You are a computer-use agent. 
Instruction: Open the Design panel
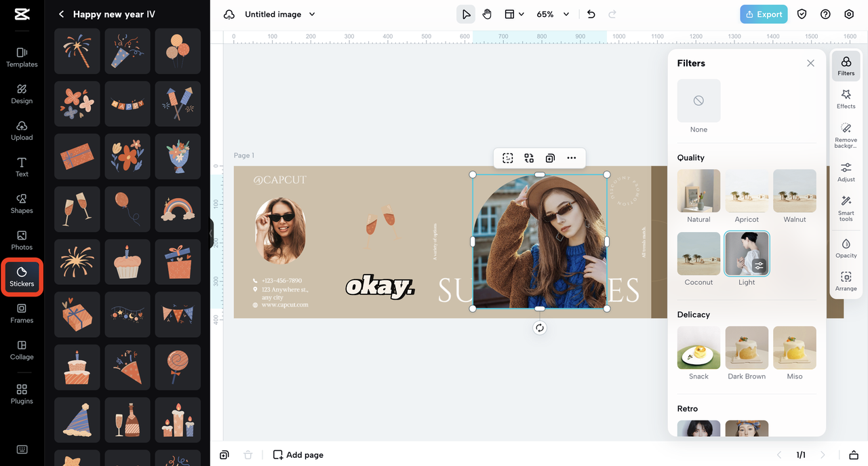[x=22, y=94]
